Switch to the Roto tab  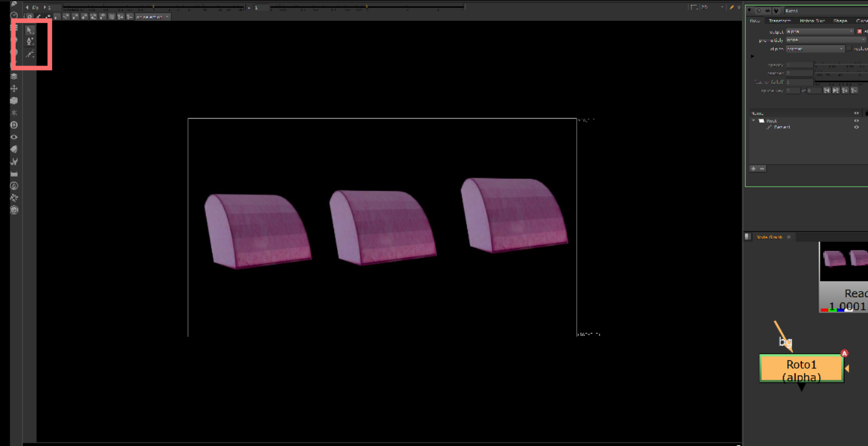click(x=755, y=21)
